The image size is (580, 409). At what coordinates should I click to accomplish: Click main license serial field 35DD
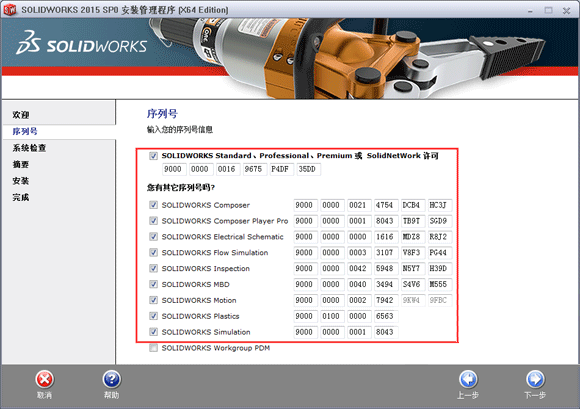[308, 169]
